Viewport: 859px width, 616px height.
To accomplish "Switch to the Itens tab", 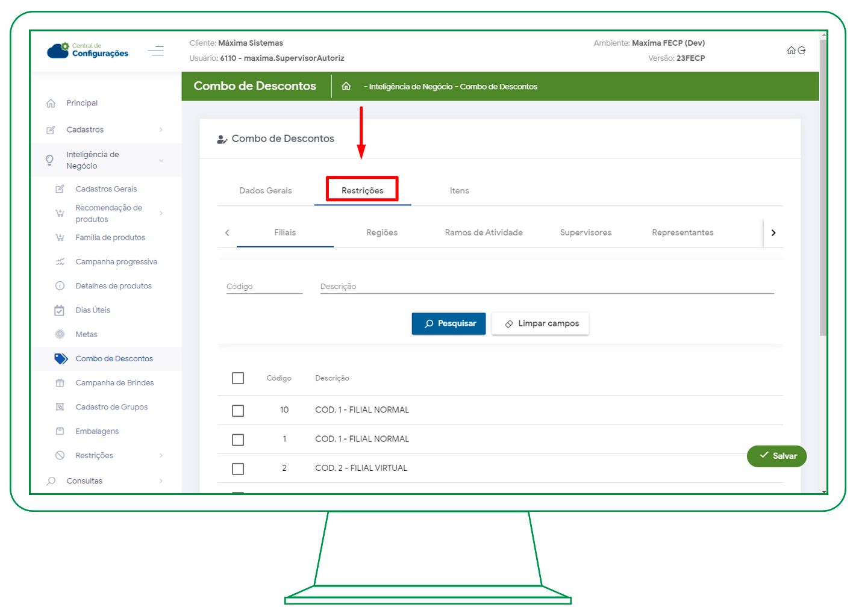I will [459, 191].
